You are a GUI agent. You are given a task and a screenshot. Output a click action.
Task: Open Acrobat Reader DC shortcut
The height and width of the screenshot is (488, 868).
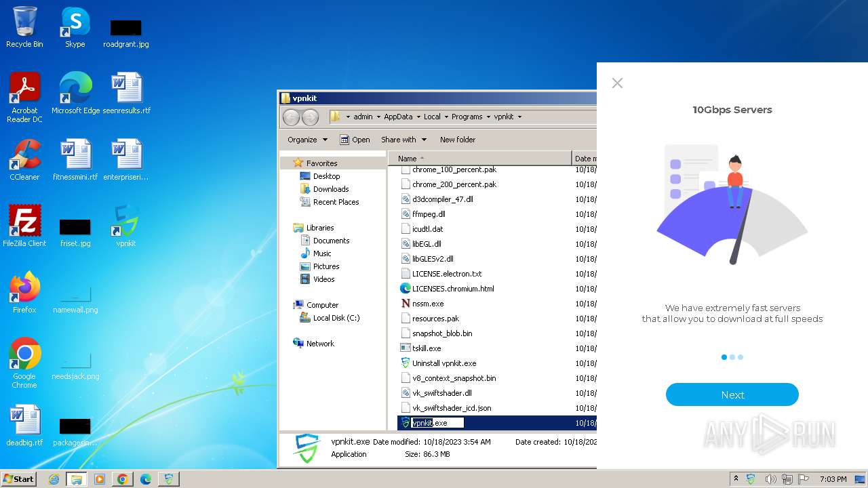(24, 97)
